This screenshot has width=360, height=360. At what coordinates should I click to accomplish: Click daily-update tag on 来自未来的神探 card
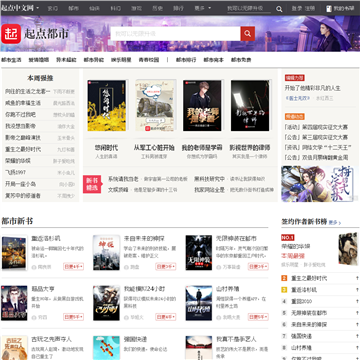166,267
